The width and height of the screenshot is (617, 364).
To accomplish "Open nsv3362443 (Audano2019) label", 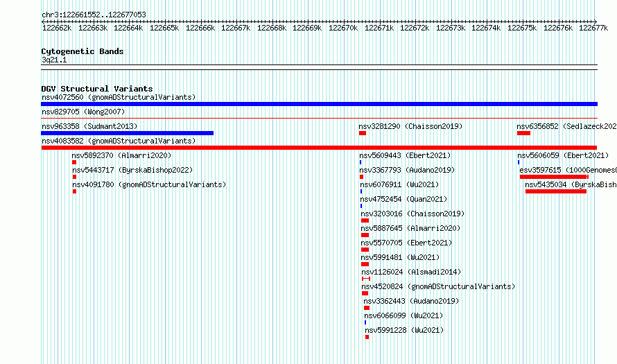I will click(x=411, y=301).
